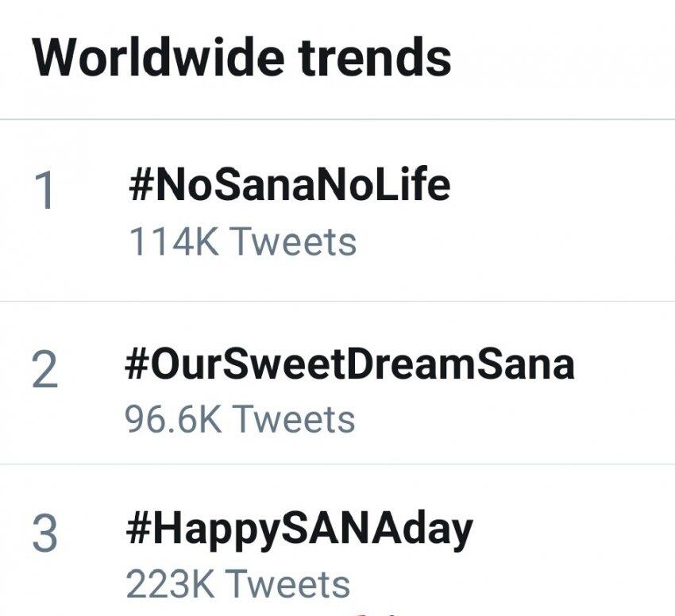Viewport: 675px width, 616px height.
Task: Click the "Worldwide trends" heading
Action: [241, 57]
